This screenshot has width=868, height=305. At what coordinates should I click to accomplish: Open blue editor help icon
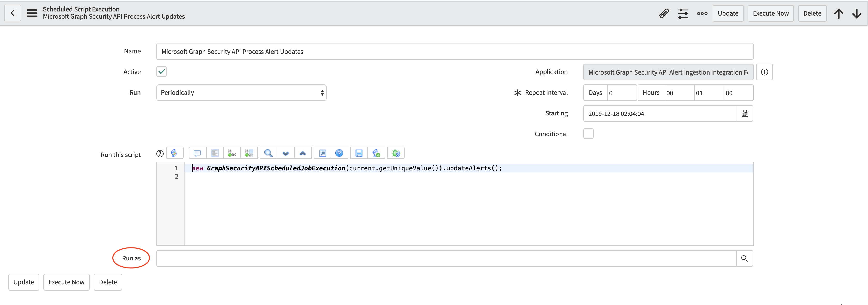coord(339,153)
